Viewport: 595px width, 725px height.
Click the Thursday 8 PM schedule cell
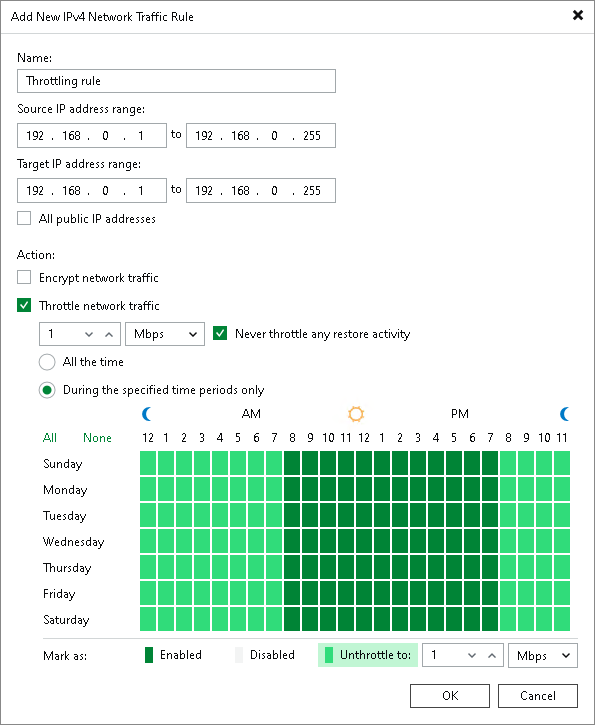click(x=508, y=567)
